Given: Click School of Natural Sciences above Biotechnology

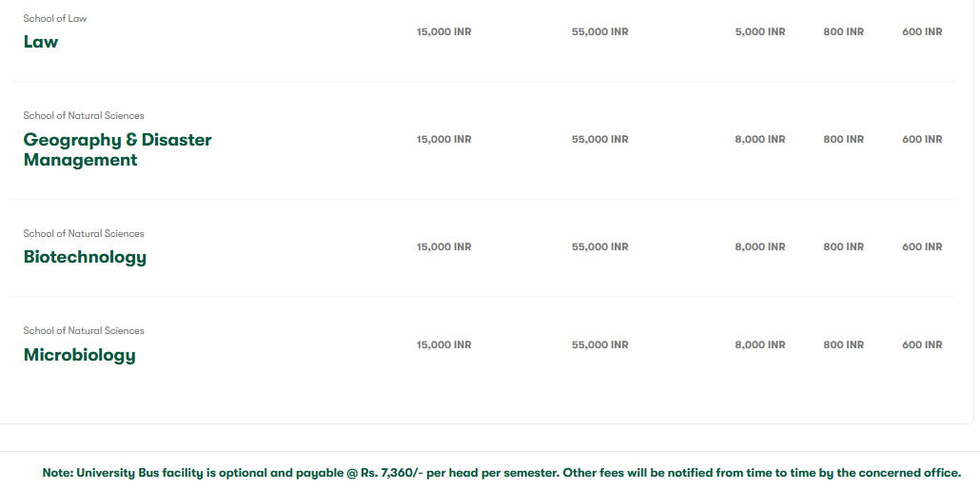Looking at the screenshot, I should [x=84, y=233].
